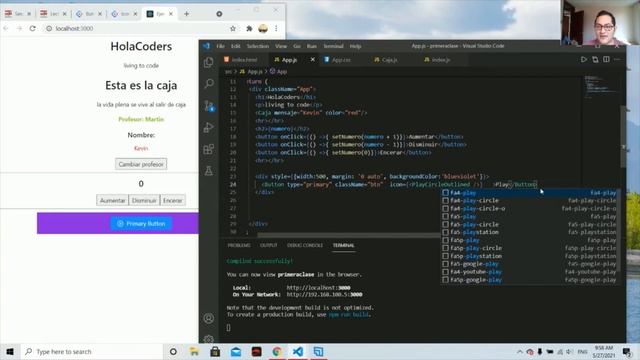Select fa5-play suggestion
Image resolution: width=640 pixels, height=360 pixels.
tap(530, 216)
